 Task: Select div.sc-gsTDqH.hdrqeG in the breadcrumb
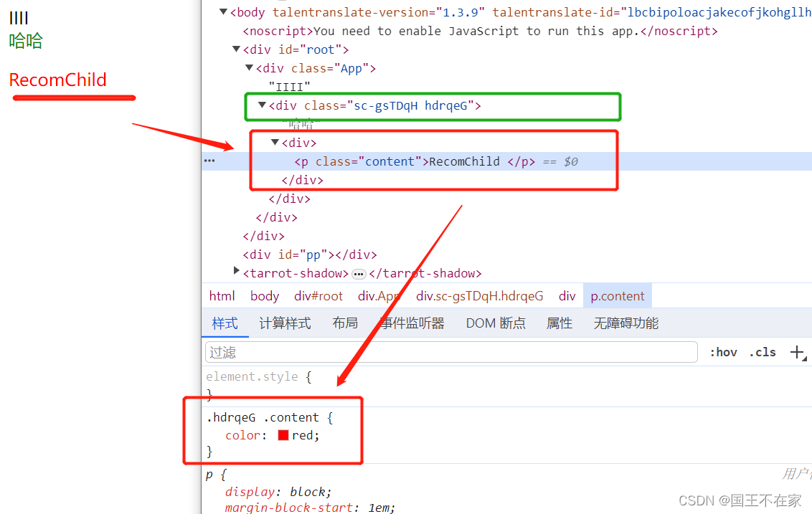click(x=480, y=296)
